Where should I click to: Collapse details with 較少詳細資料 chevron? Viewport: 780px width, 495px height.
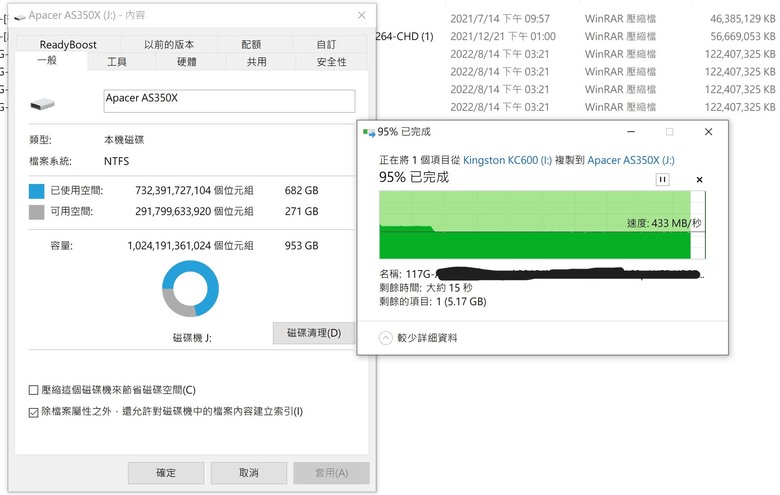click(386, 338)
